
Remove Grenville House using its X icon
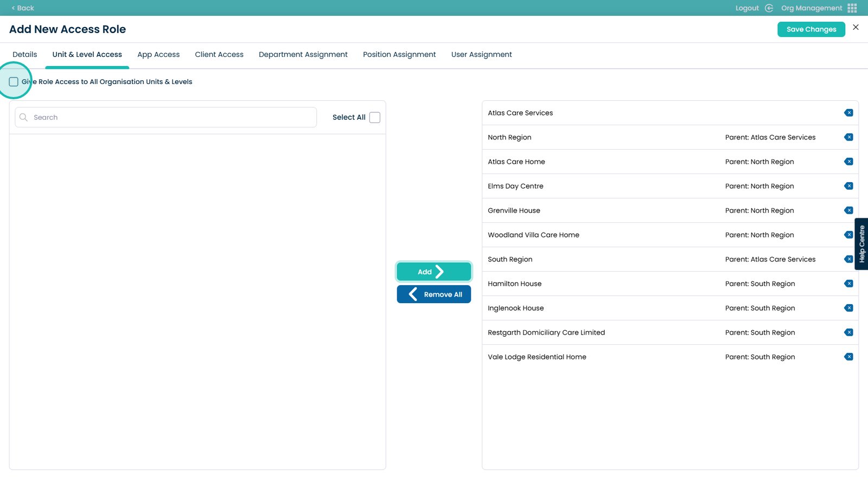tap(848, 210)
